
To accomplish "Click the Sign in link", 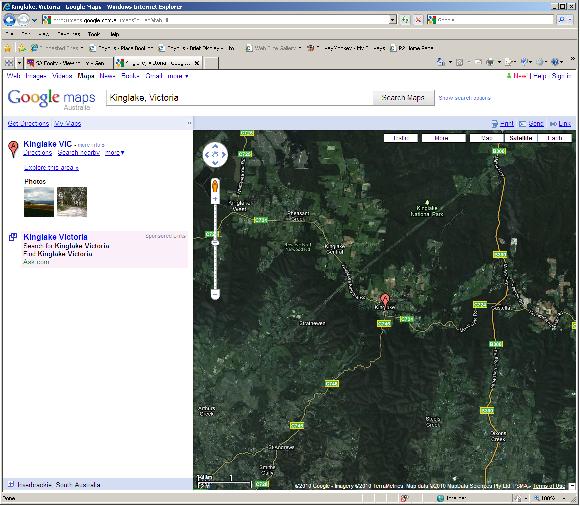I will pyautogui.click(x=561, y=76).
